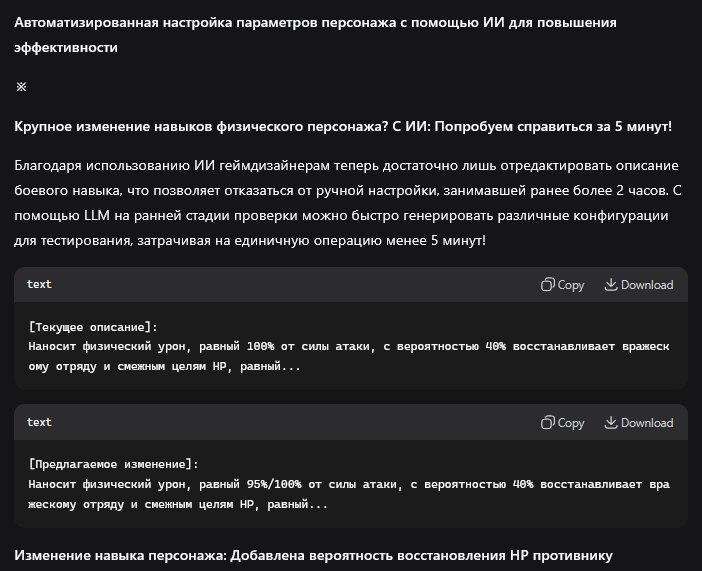702x571 pixels.
Task: Click the heading Крупное изменение навыков физического персонажа
Action: click(343, 127)
